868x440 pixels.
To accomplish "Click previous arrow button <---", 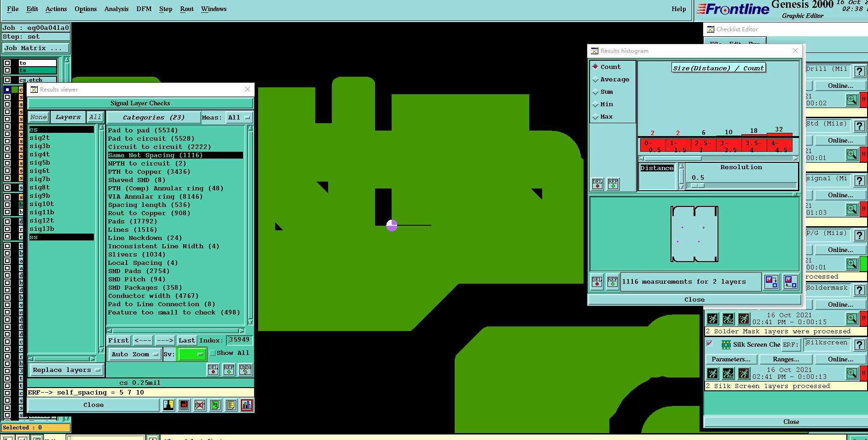I will [143, 341].
